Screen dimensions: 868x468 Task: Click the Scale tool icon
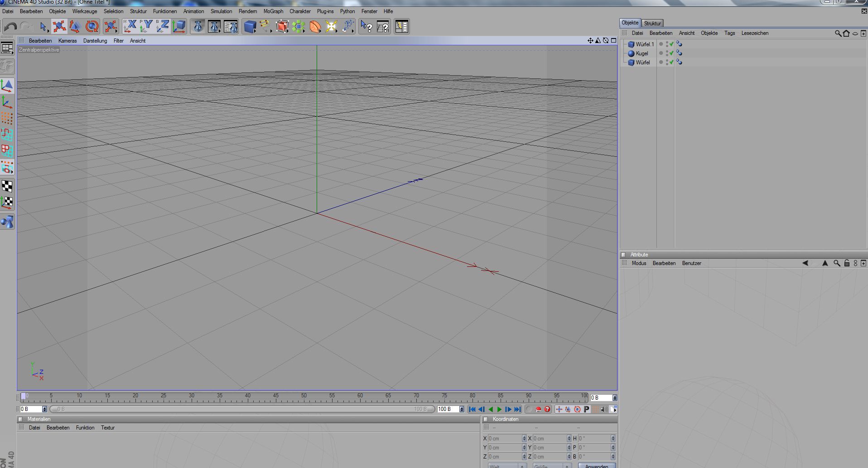point(75,27)
